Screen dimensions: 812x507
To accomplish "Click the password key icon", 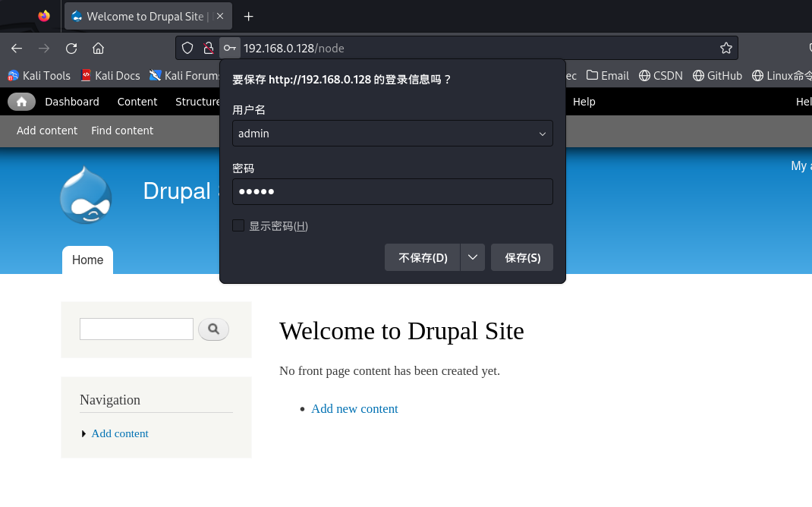I will pos(230,48).
